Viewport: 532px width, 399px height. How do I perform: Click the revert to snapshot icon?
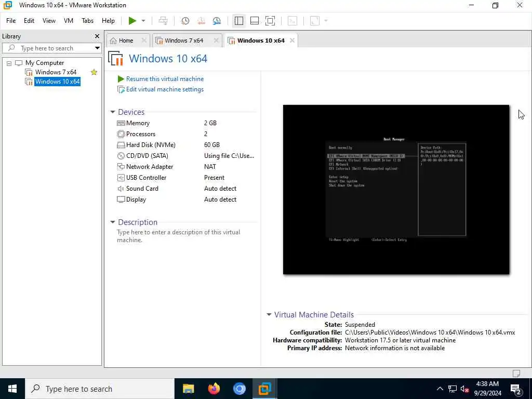click(x=201, y=21)
